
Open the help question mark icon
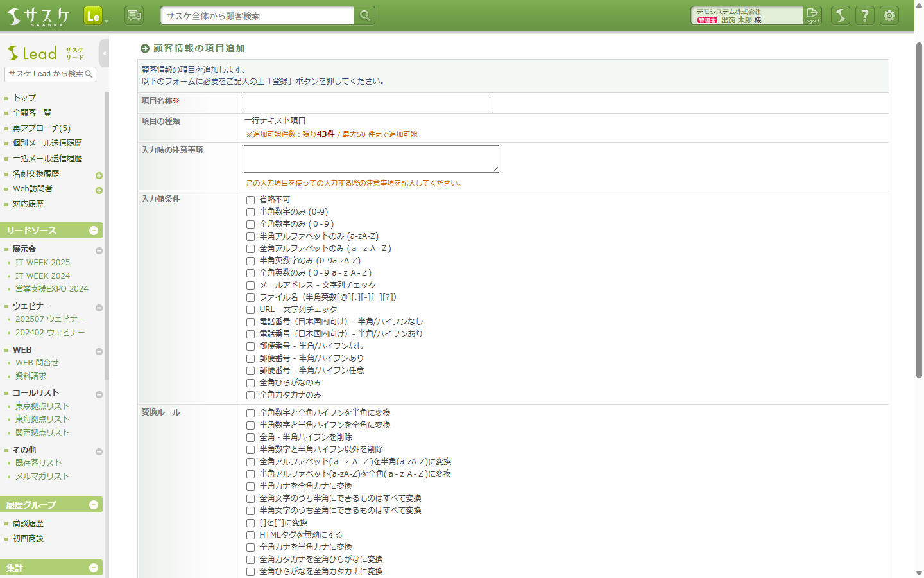(x=864, y=15)
